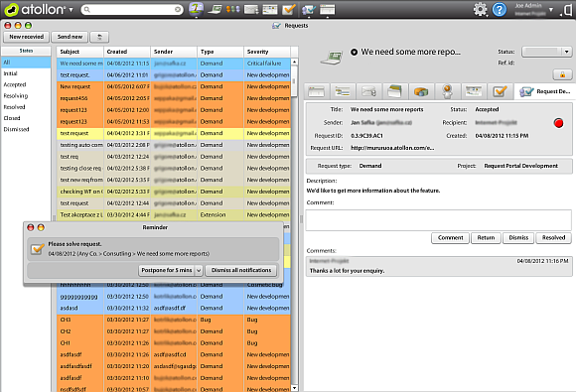This screenshot has width=576, height=392.
Task: Select the 'CH3' bug row
Action: click(174, 320)
